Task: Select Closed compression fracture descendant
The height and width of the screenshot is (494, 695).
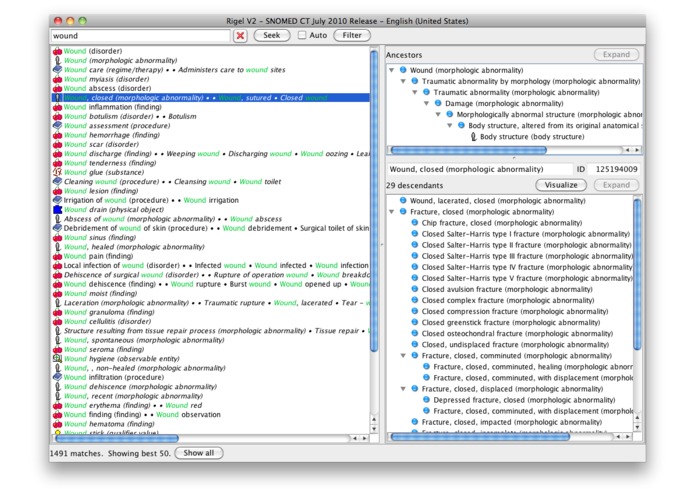Action: (515, 311)
